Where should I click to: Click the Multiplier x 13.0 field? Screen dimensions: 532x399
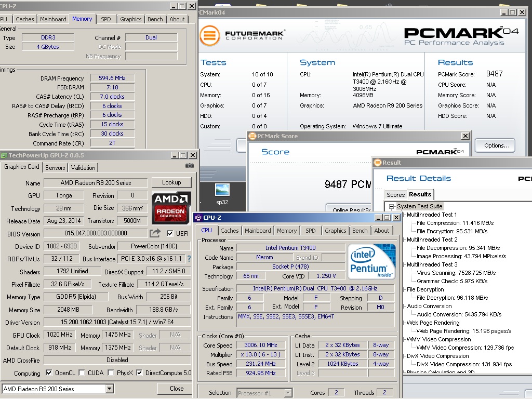(x=261, y=354)
